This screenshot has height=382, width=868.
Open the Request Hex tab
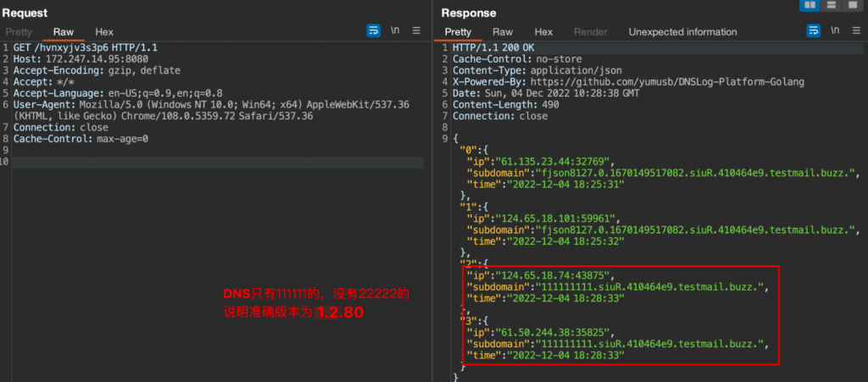click(104, 32)
